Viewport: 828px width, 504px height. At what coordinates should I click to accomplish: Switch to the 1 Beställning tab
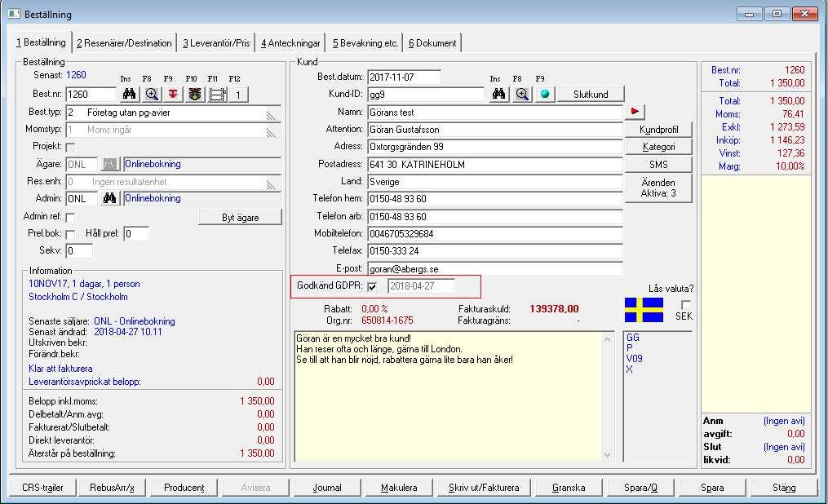click(x=41, y=42)
